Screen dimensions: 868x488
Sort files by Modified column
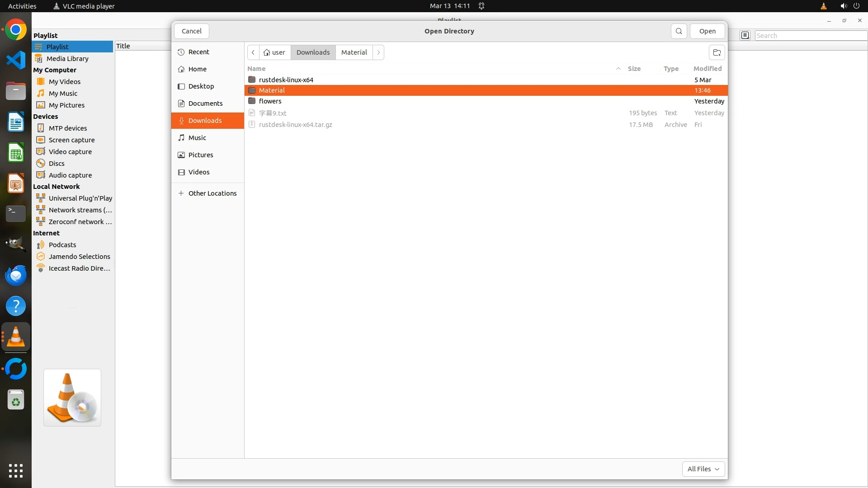[707, 69]
